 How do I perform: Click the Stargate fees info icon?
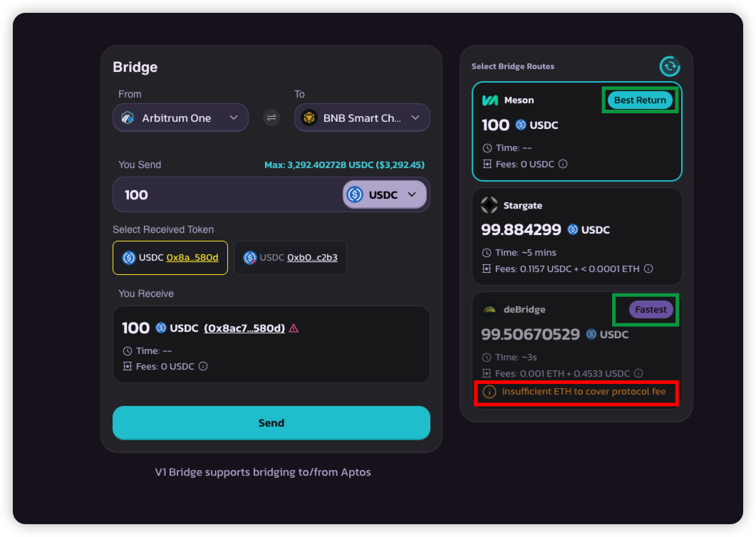(648, 268)
